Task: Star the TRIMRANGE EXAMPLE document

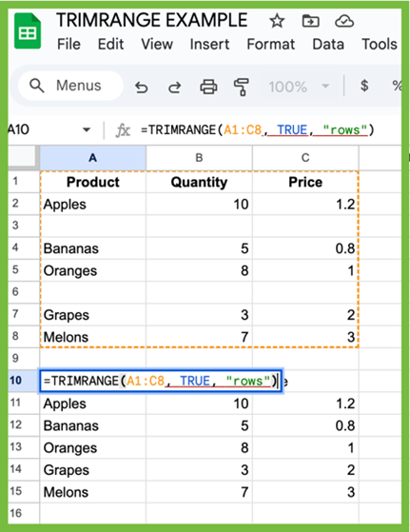Action: click(x=277, y=21)
